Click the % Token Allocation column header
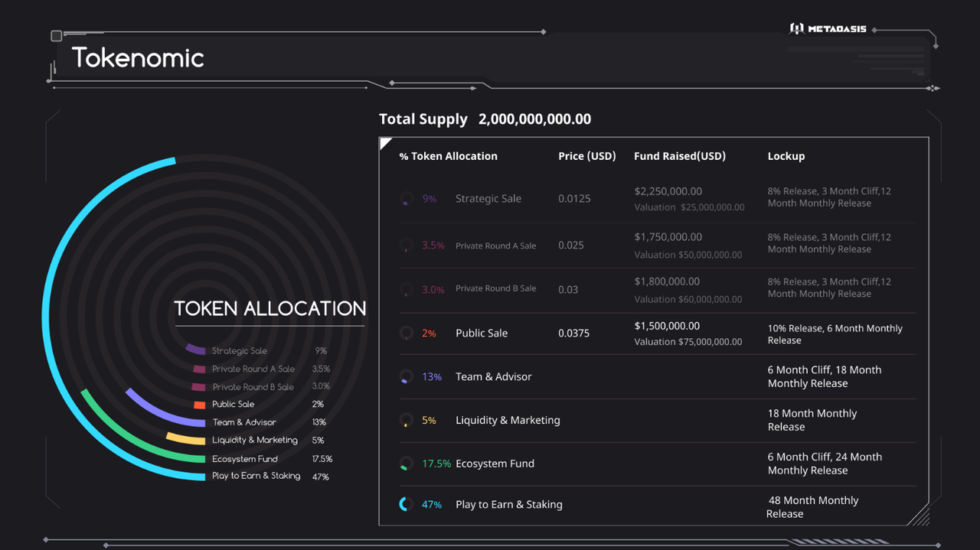The height and width of the screenshot is (550, 980). point(448,156)
